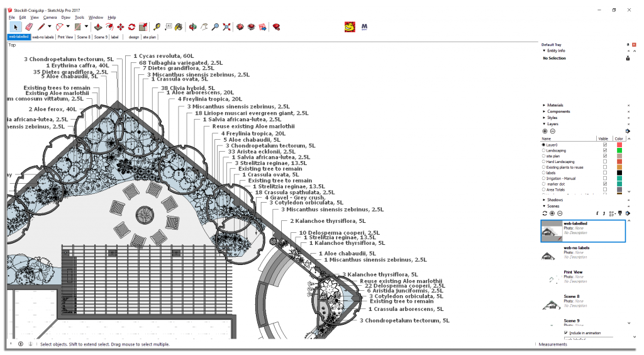This screenshot has height=355, width=644.
Task: Click the Zoom Extents icon
Action: pos(226,27)
